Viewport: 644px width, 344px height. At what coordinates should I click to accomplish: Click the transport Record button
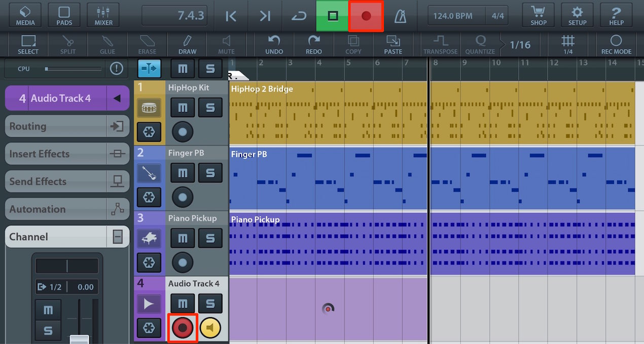(366, 16)
